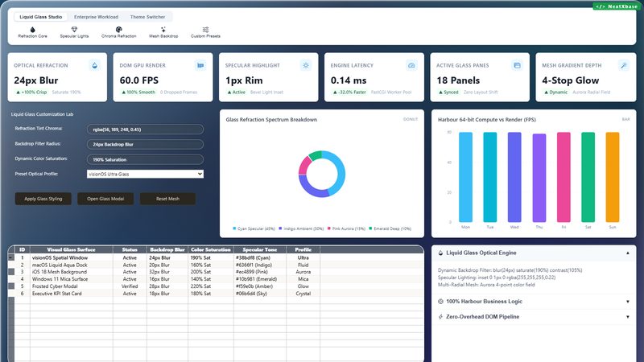
Task: Select the Executive KPI Stat Card cell
Action: tap(72, 294)
